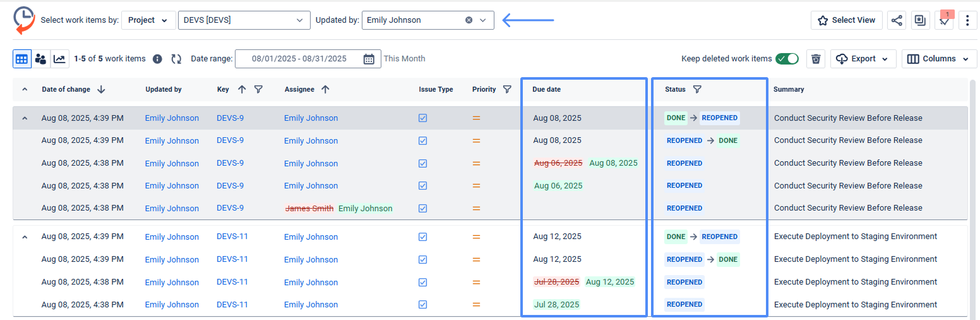Click green Aug 12, 2025 due date
Viewport: 980px width, 320px height.
610,282
